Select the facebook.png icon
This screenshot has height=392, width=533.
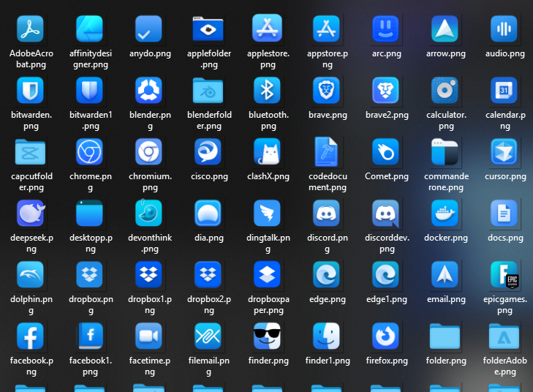(30, 336)
